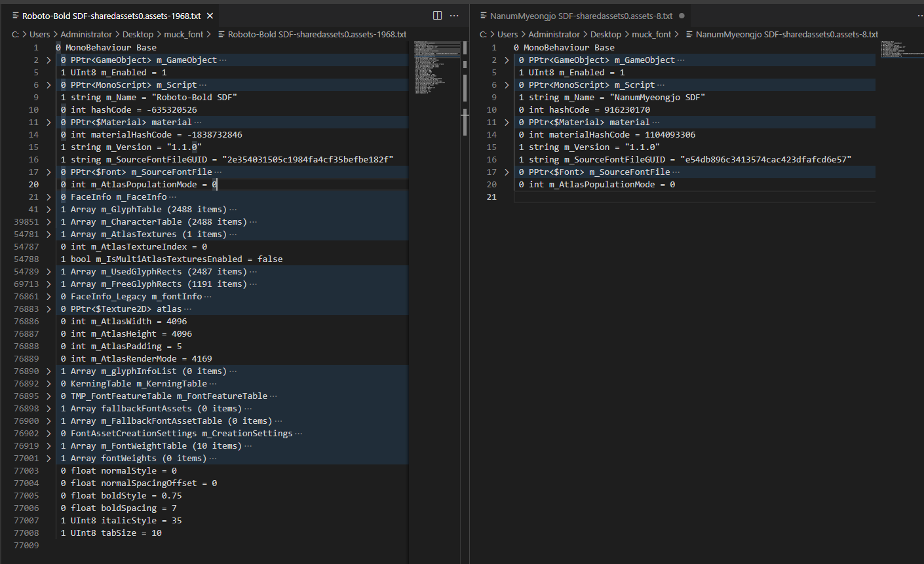Expand line 2 m_GameObject in the left editor
Image resolution: width=924 pixels, height=564 pixels.
tap(48, 60)
